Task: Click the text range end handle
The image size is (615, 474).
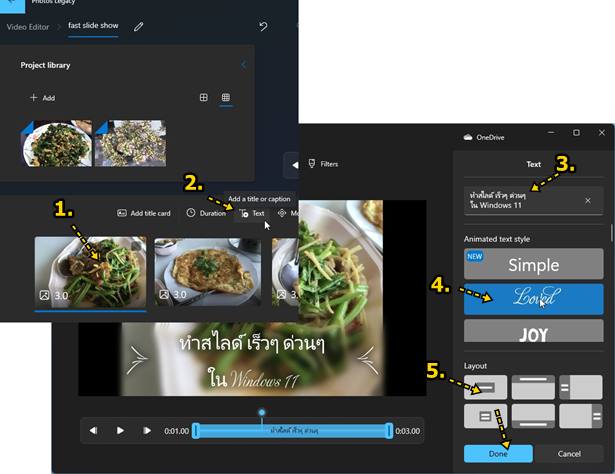Action: coord(389,430)
